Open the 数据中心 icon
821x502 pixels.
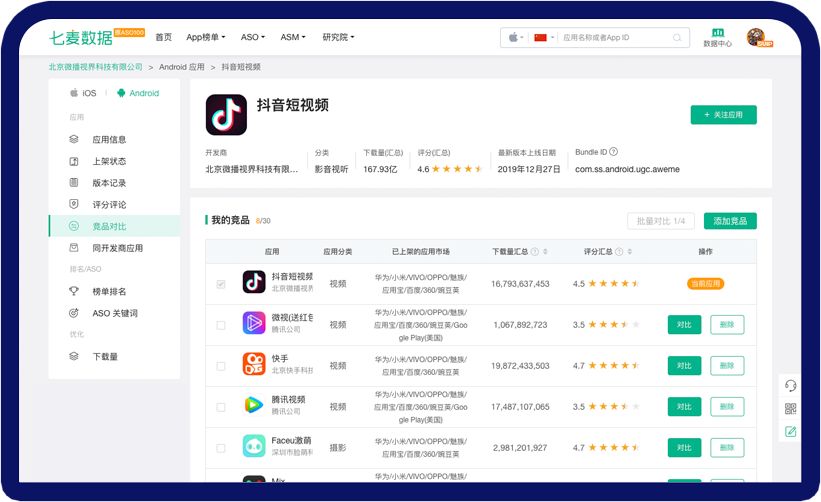click(x=717, y=38)
